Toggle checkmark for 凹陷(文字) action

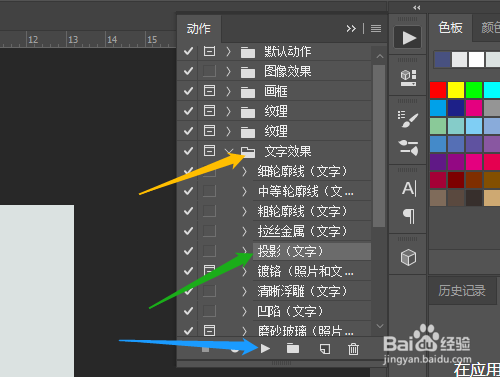188,311
